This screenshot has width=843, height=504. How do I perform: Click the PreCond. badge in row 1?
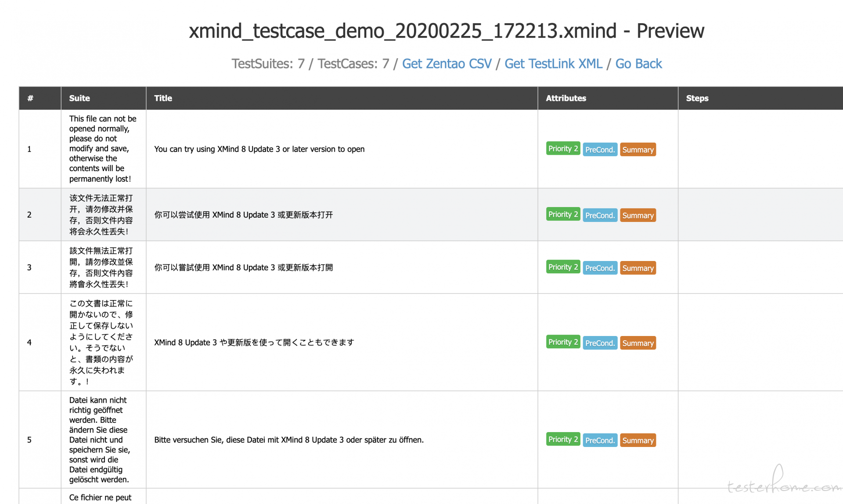[x=600, y=150]
